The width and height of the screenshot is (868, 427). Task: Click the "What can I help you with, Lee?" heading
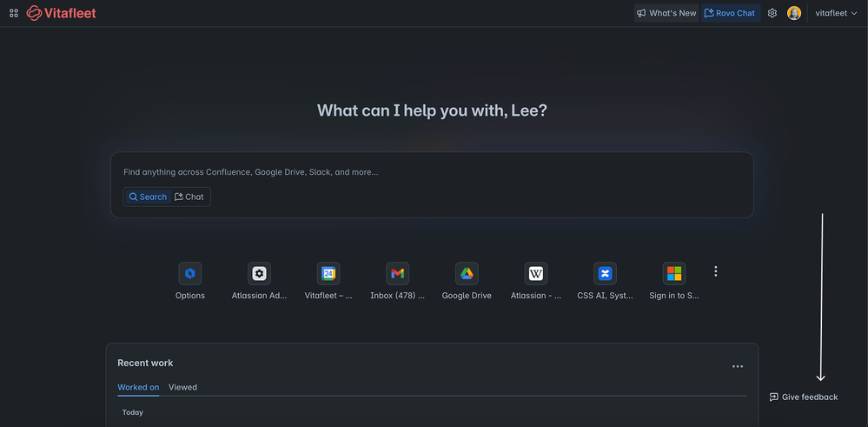[x=433, y=110]
